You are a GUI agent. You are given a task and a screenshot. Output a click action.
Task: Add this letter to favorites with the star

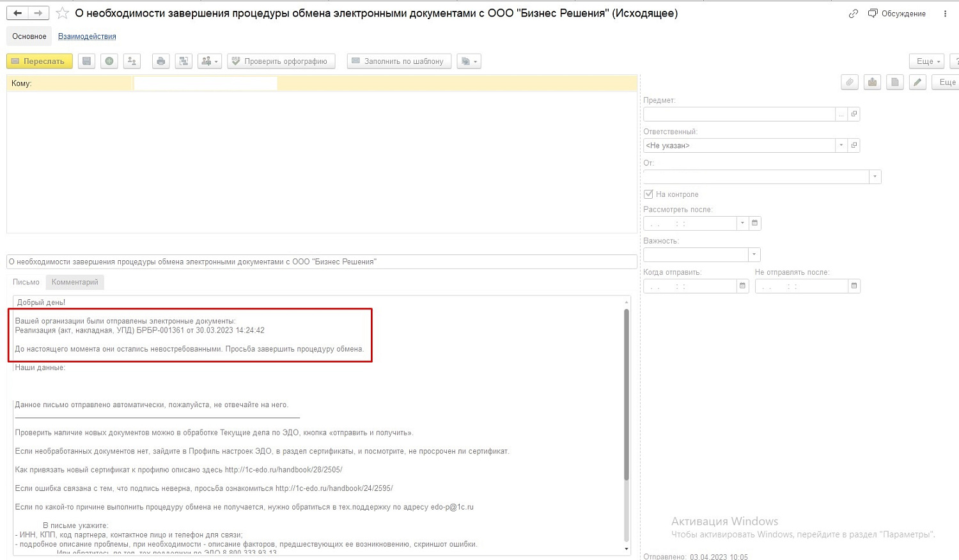point(62,13)
